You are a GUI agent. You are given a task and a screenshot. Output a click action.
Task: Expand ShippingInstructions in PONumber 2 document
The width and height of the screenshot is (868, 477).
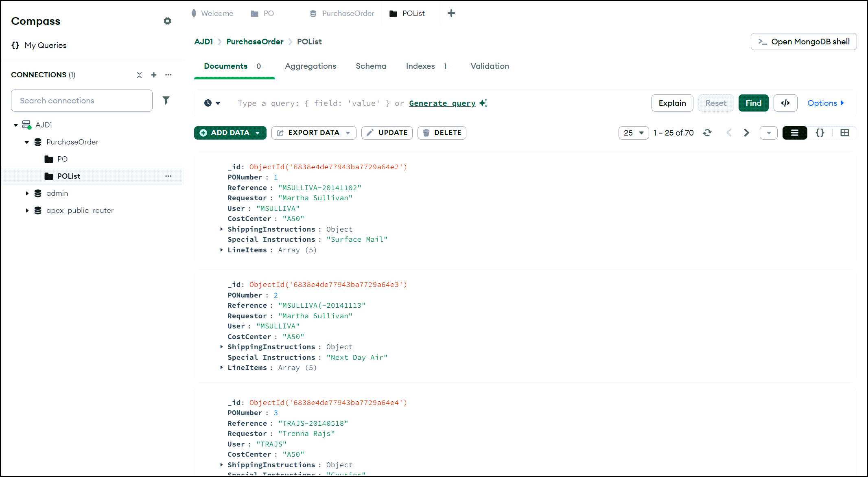[221, 347]
